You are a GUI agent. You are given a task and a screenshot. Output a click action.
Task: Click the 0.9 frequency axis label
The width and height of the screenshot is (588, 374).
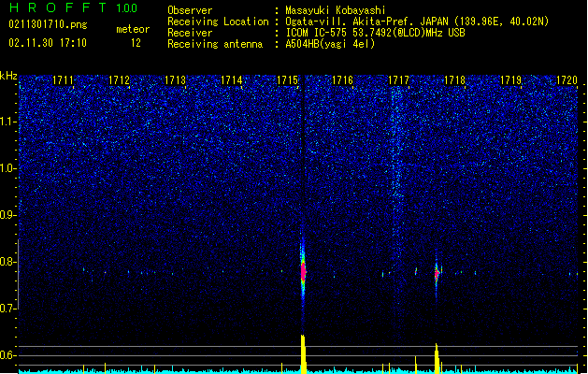click(8, 215)
